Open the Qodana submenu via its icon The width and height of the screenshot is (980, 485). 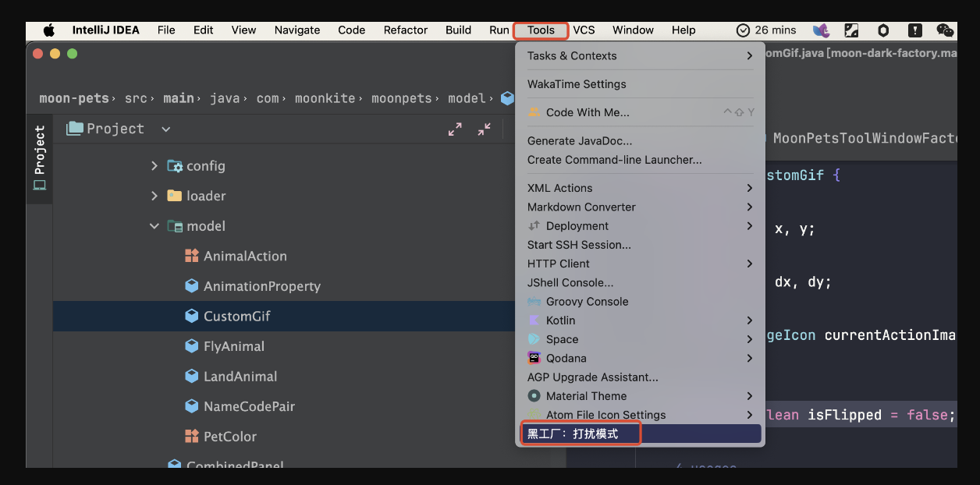(x=534, y=358)
